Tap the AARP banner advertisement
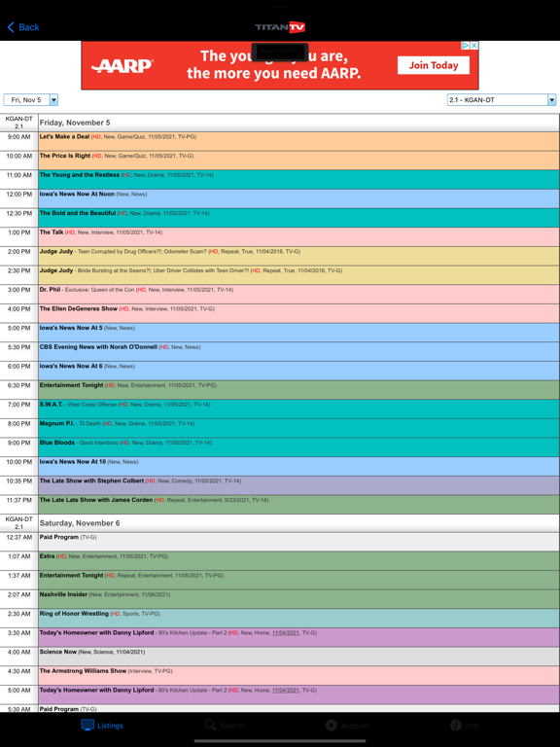The image size is (560, 747). pos(280,65)
